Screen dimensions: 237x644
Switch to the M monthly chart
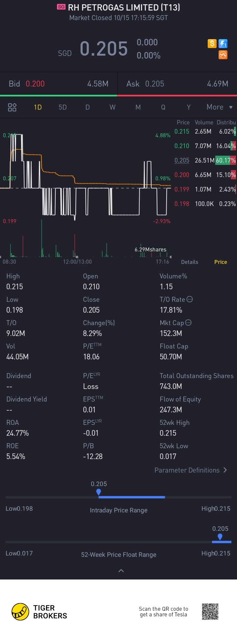pos(138,107)
